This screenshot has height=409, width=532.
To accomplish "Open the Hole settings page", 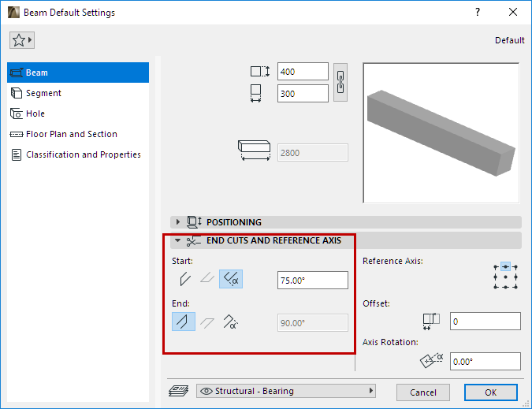I will 78,113.
